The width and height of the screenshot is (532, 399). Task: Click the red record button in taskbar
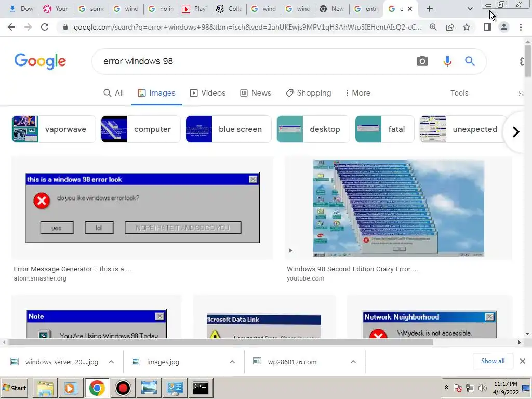(x=123, y=388)
